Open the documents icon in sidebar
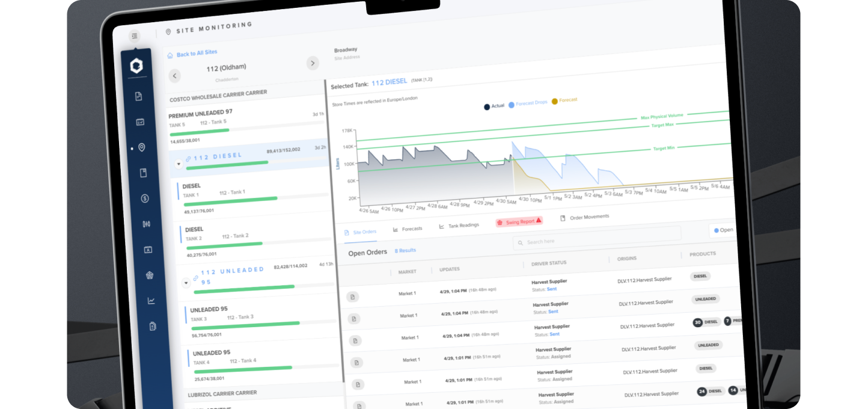The height and width of the screenshot is (409, 868). point(139,96)
